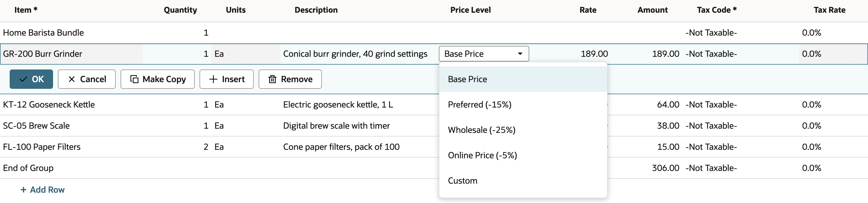Click the Ea units cell for Brew Scale
This screenshot has width=868, height=203.
(219, 126)
